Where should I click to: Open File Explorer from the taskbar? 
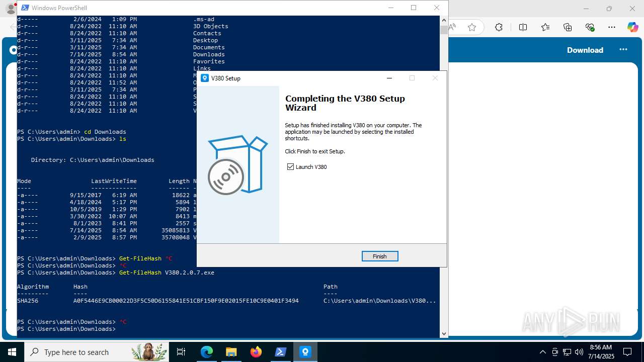tap(231, 352)
